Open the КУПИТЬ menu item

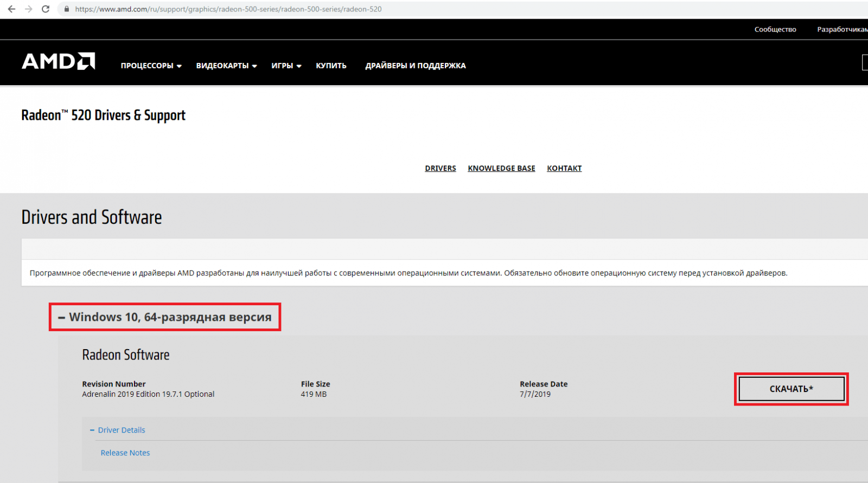(331, 66)
